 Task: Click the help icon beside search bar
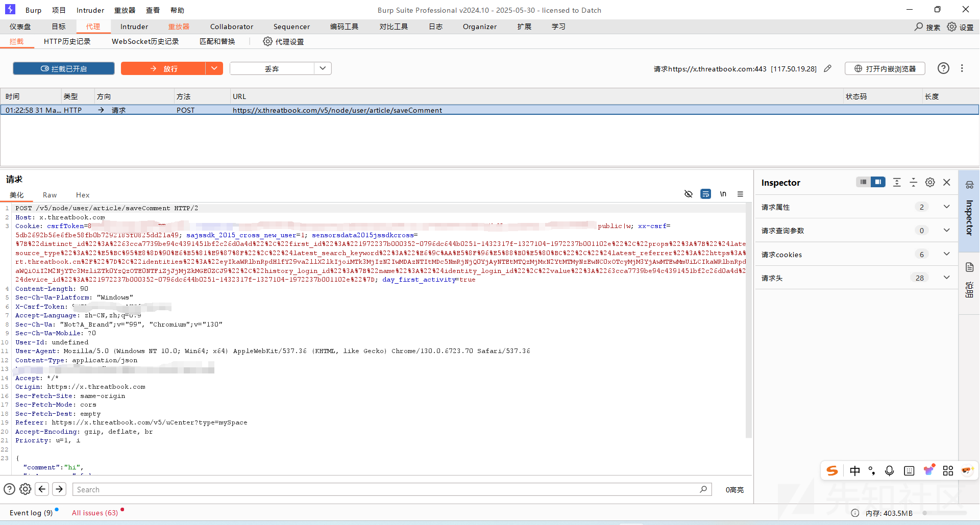(x=9, y=489)
